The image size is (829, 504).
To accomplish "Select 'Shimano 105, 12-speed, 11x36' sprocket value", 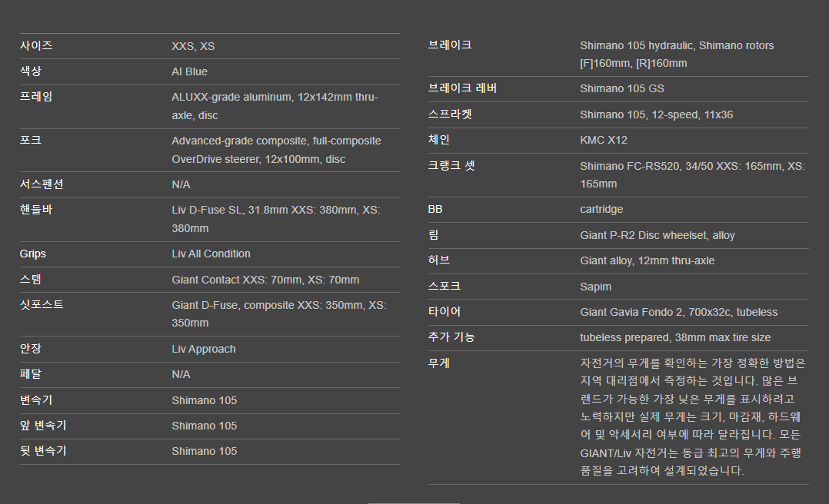I will point(656,114).
